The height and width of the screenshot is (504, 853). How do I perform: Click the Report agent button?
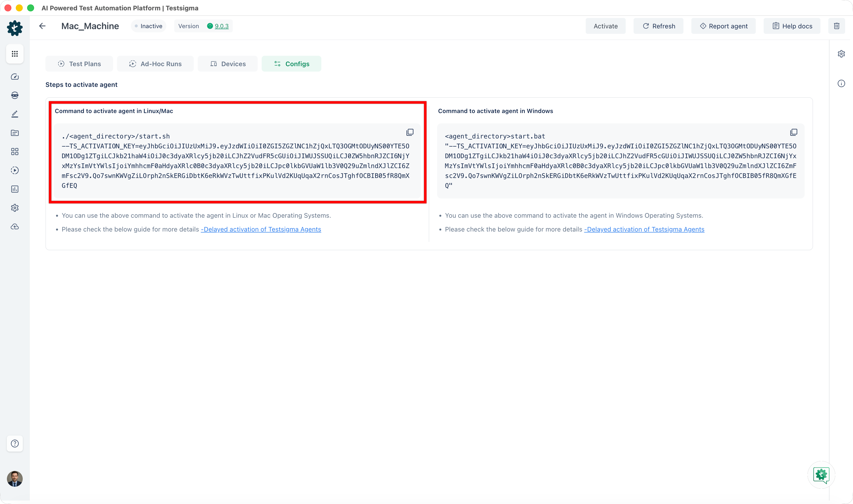[724, 26]
